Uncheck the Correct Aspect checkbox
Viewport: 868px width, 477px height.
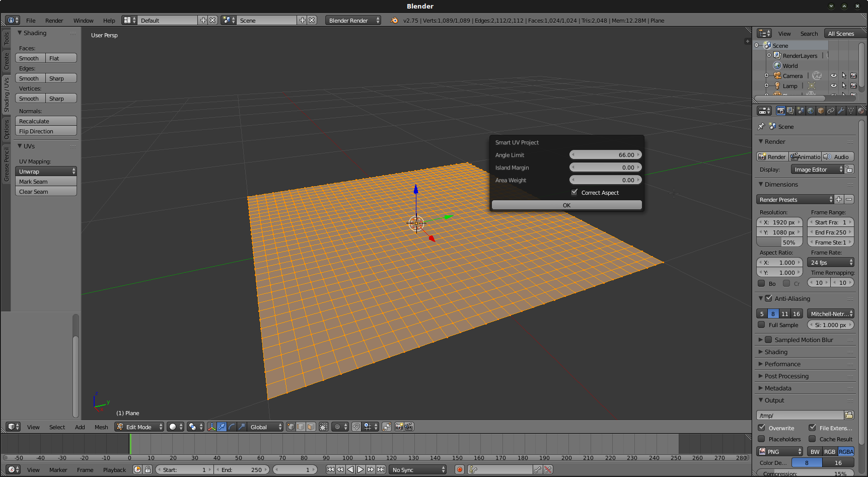[574, 192]
